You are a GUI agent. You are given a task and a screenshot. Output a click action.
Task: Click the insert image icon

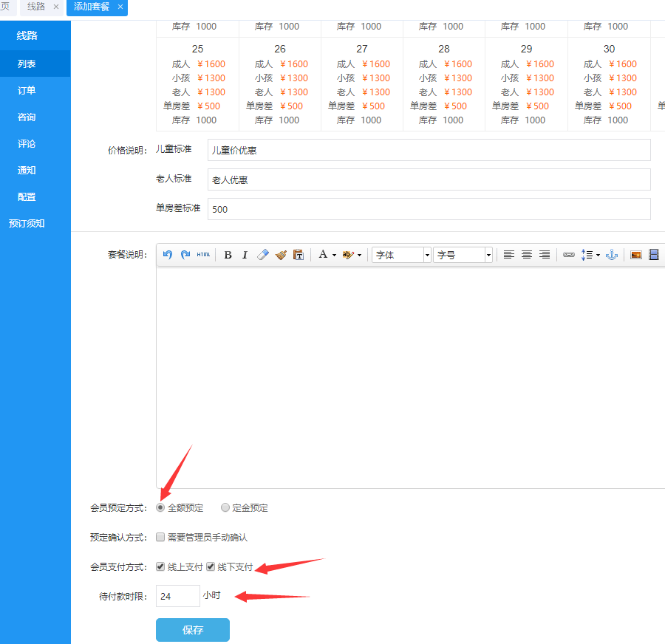coord(635,255)
